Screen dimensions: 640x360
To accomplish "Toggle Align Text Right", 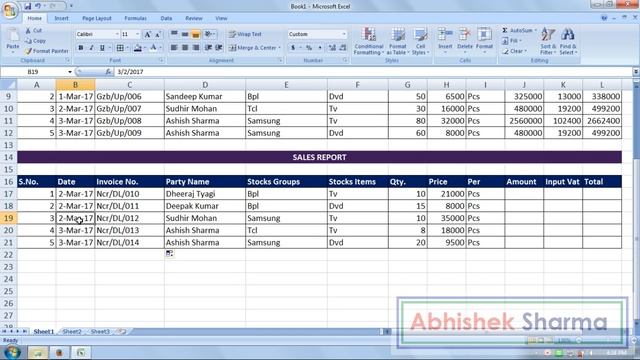I will (196, 48).
